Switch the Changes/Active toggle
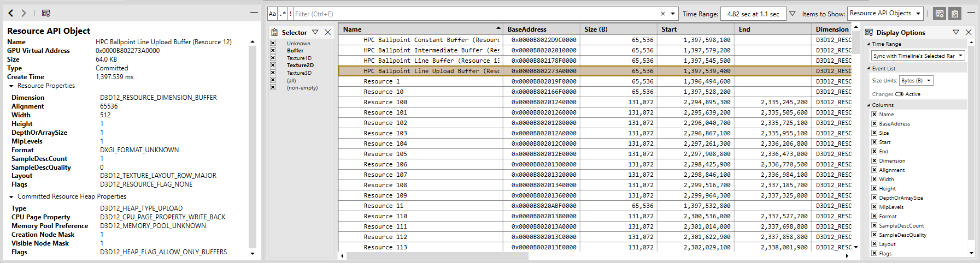This screenshot has height=263, width=980. pos(899,94)
